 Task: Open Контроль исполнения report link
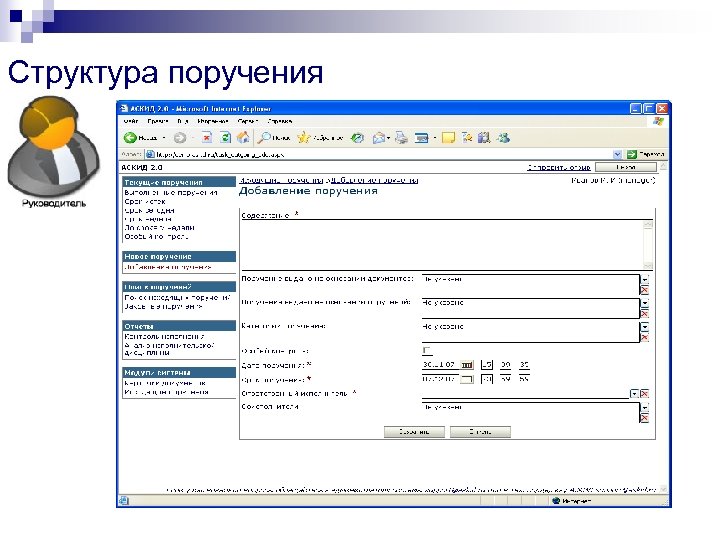164,337
